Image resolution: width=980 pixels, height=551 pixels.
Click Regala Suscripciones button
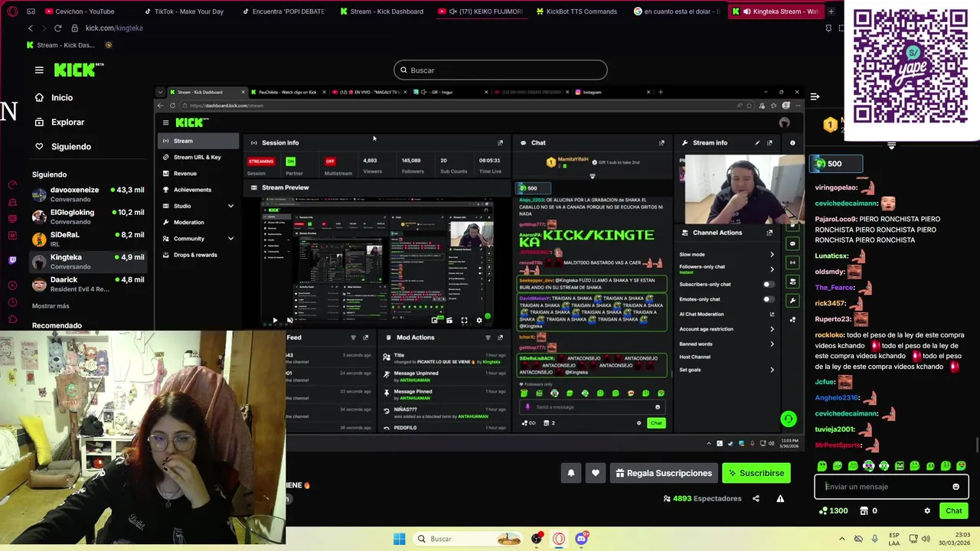(x=663, y=473)
